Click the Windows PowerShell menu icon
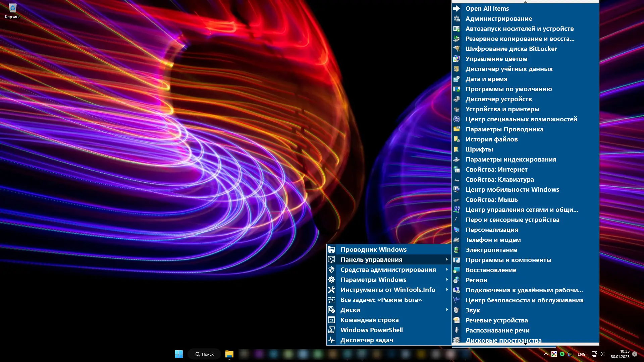644x362 pixels. [x=331, y=330]
